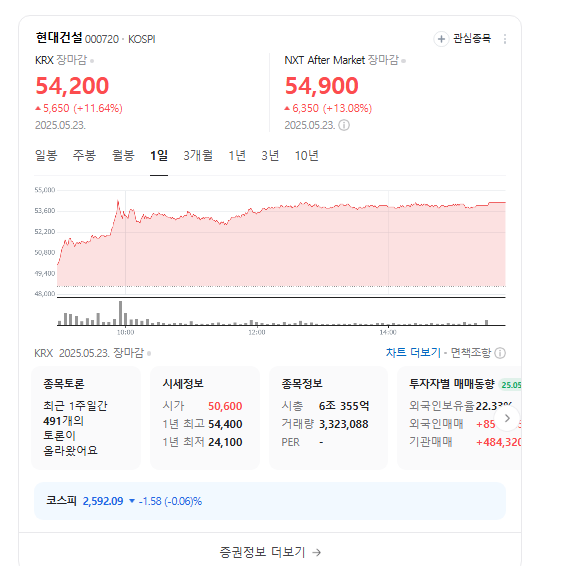Open the 시세정보 price info card
This screenshot has width=566, height=566.
[205, 418]
